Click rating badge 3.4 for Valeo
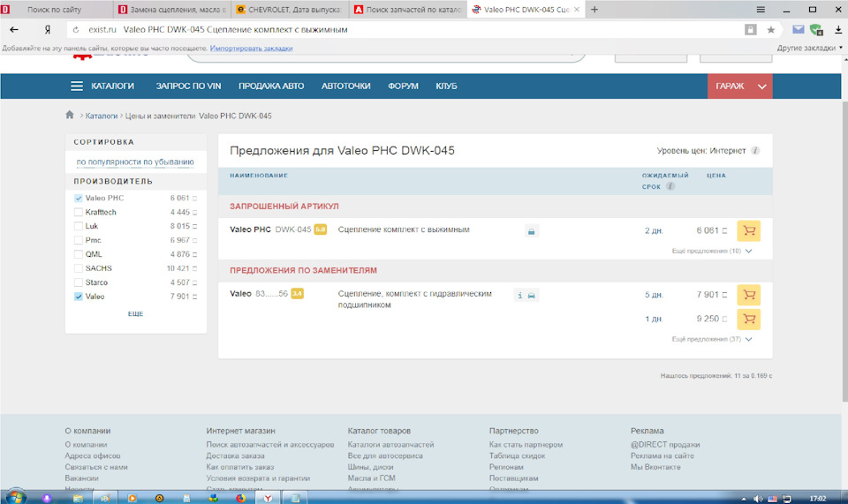 point(297,294)
